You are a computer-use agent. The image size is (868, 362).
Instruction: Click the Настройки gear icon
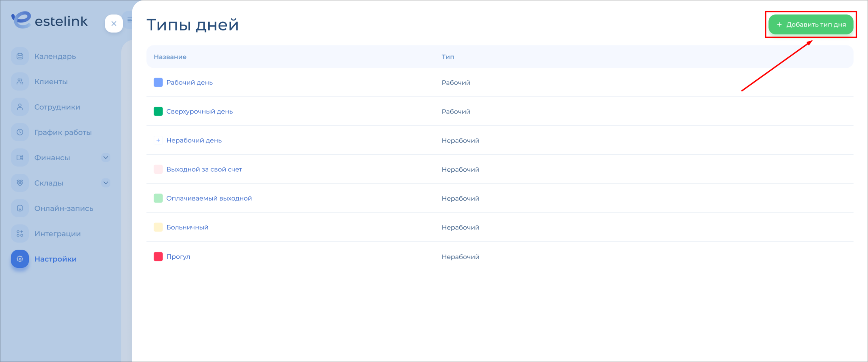coord(20,259)
